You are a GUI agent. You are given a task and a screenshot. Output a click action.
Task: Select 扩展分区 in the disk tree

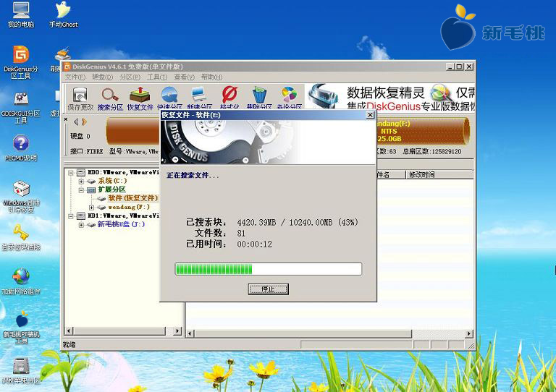point(111,189)
